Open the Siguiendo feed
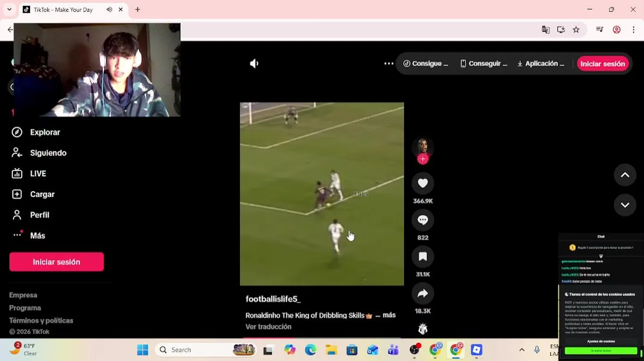This screenshot has height=361, width=644. point(39,153)
